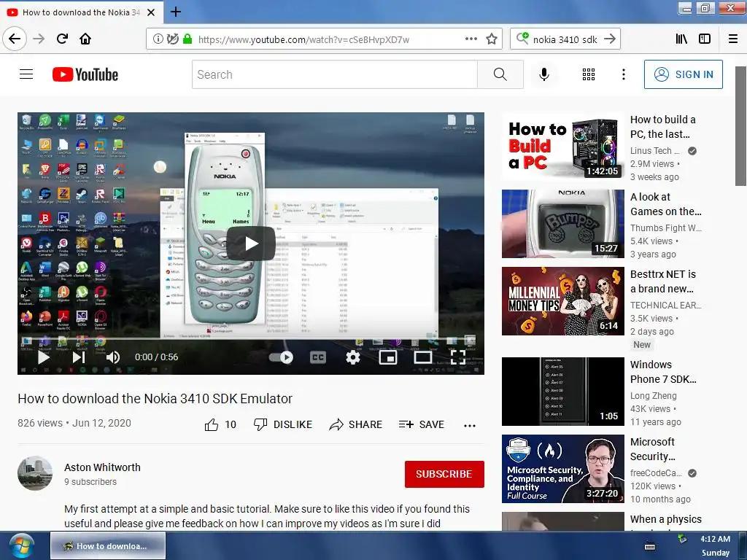The image size is (747, 560).
Task: Open page actions three-dot menu in address bar
Action: (x=471, y=39)
